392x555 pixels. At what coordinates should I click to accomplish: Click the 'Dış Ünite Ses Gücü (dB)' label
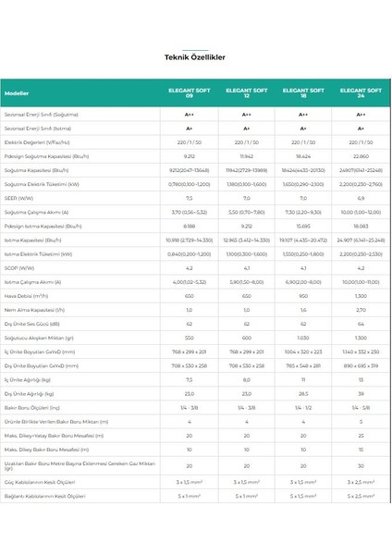coord(31,325)
